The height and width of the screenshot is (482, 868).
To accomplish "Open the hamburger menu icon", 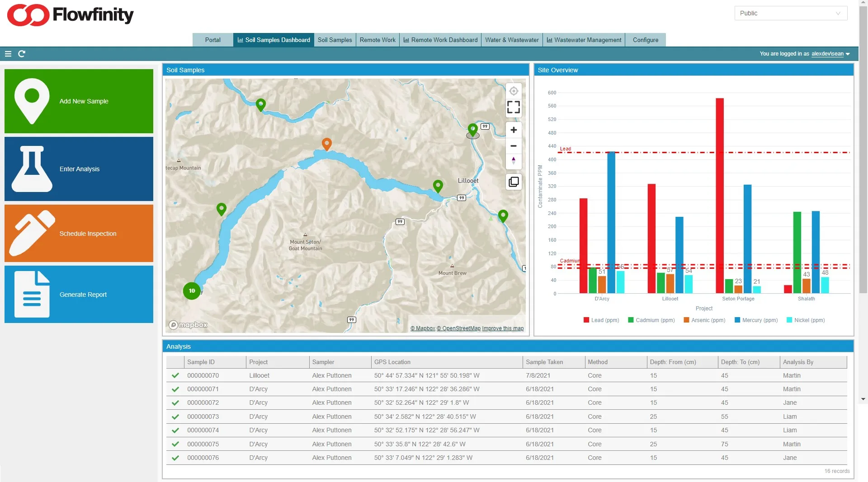I will tap(8, 54).
